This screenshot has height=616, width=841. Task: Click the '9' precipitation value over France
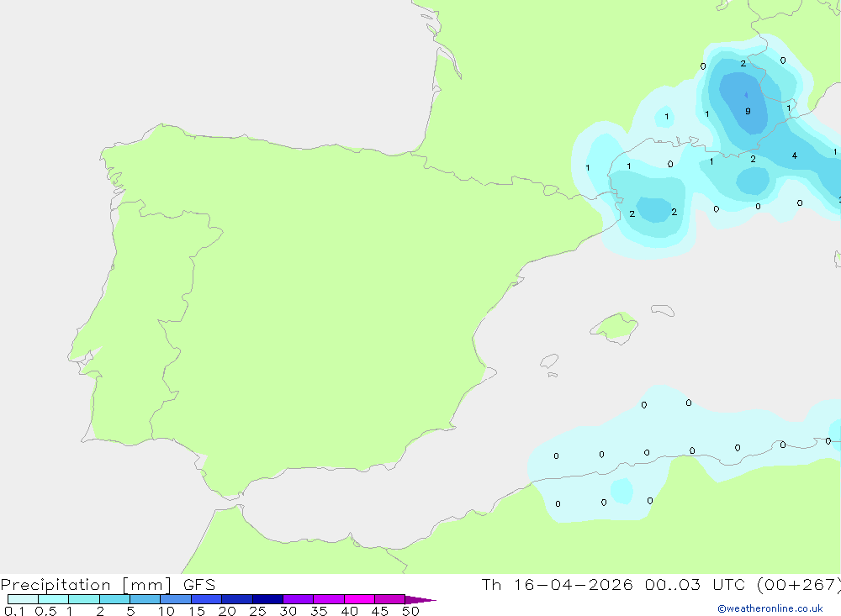[x=748, y=111]
